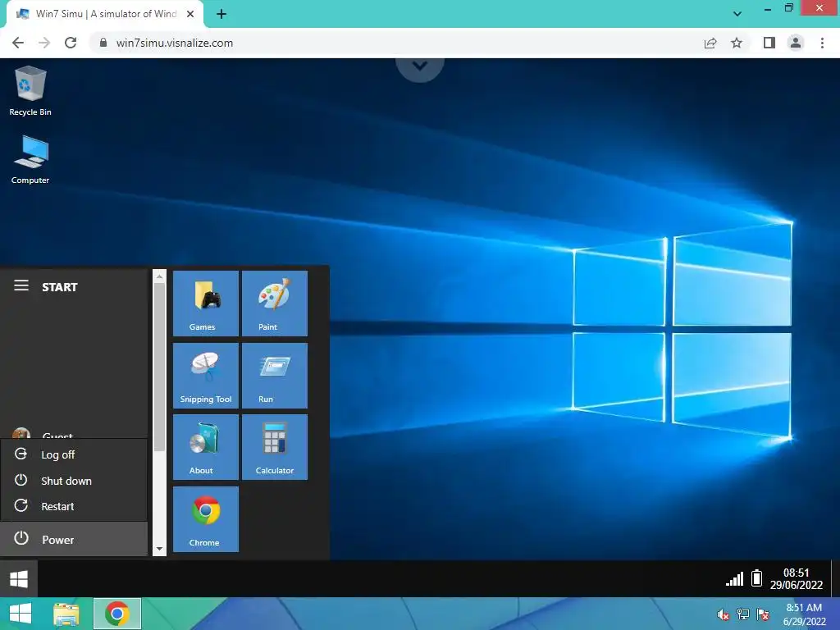Toggle the Power button in Start menu
The image size is (840, 630).
[74, 539]
